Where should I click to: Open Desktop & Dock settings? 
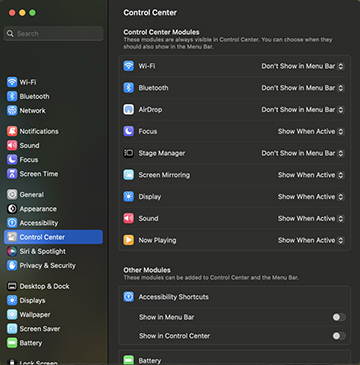[x=53, y=286]
